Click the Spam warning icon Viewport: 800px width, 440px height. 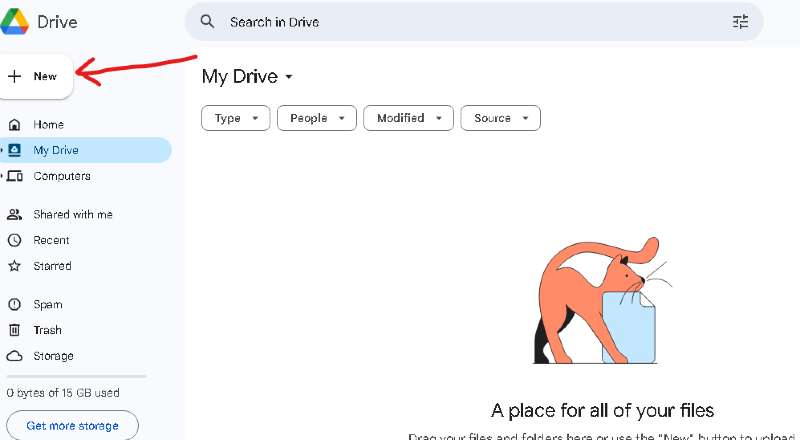click(14, 304)
